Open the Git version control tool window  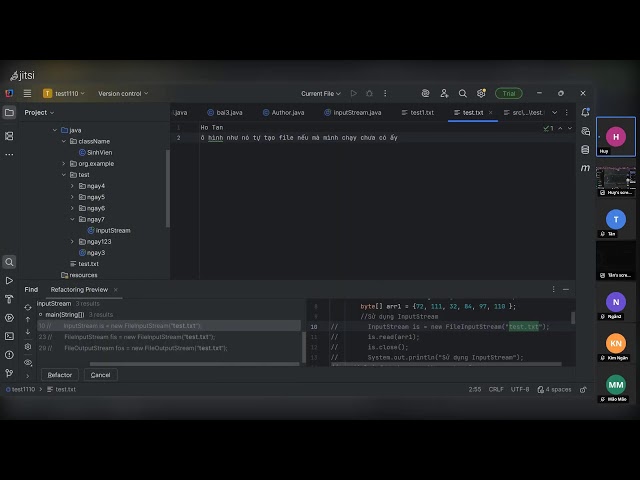click(x=9, y=373)
